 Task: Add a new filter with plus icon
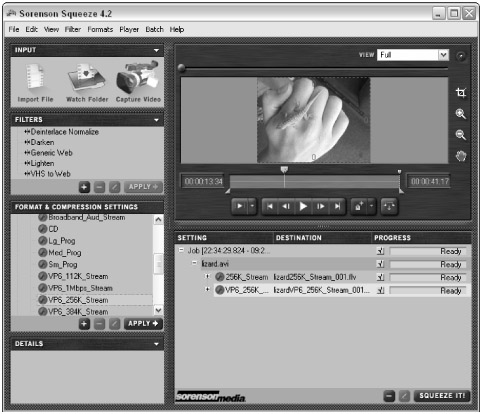[84, 187]
